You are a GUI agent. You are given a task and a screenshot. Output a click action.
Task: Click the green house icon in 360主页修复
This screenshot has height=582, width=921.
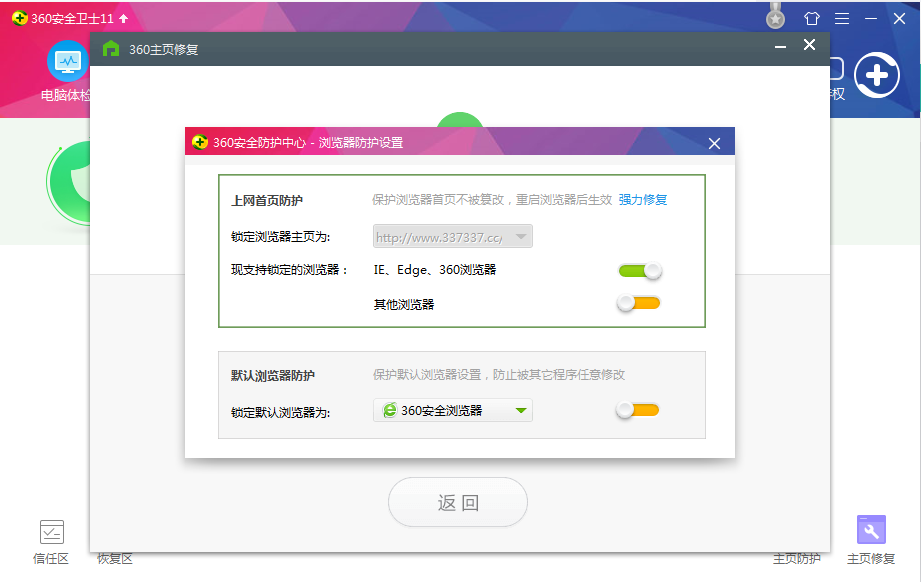[x=111, y=49]
